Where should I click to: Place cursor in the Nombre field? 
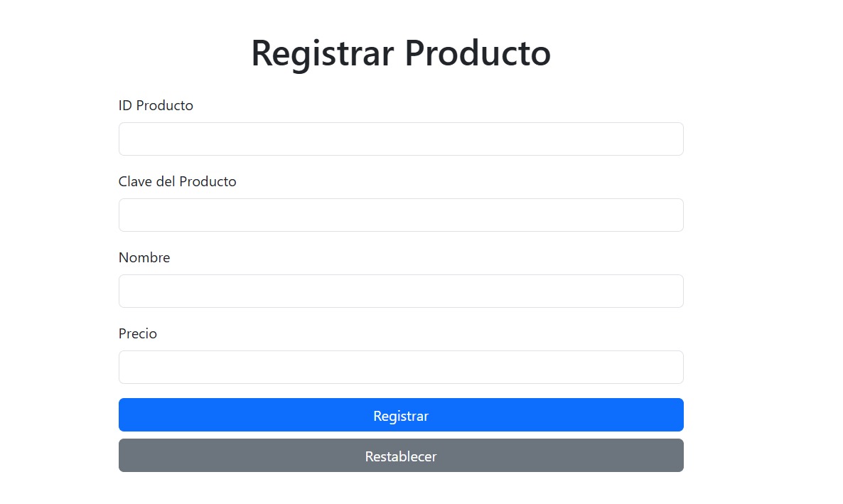(x=400, y=291)
